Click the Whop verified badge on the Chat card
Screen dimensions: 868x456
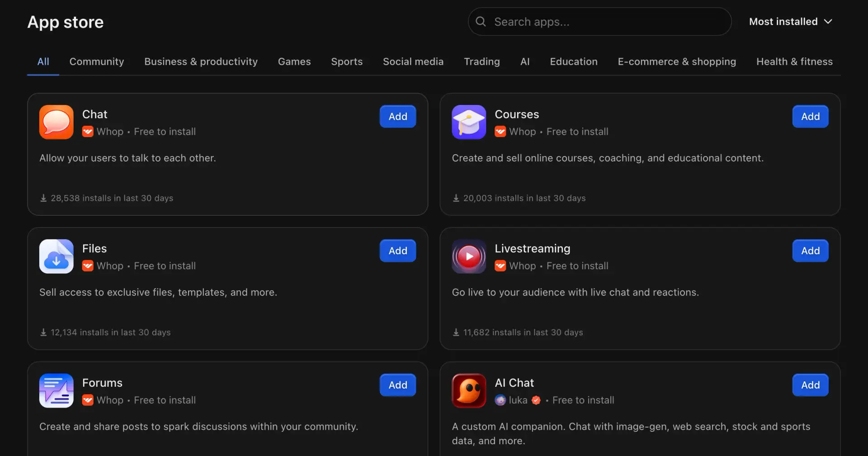(87, 131)
